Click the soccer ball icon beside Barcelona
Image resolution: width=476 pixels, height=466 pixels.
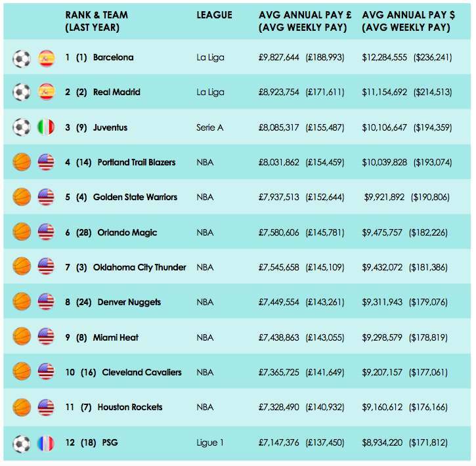click(22, 58)
